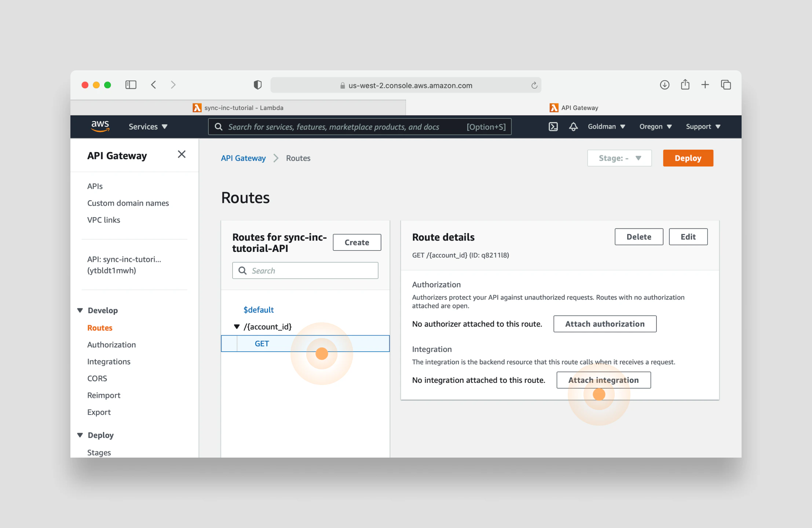Open a new tab with plus icon

pos(705,85)
